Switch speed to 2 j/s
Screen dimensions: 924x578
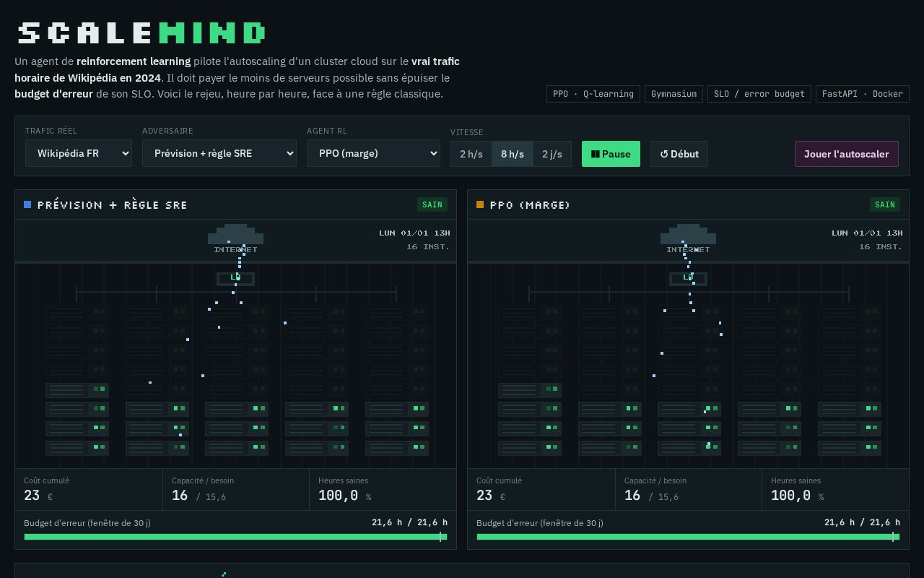point(552,154)
